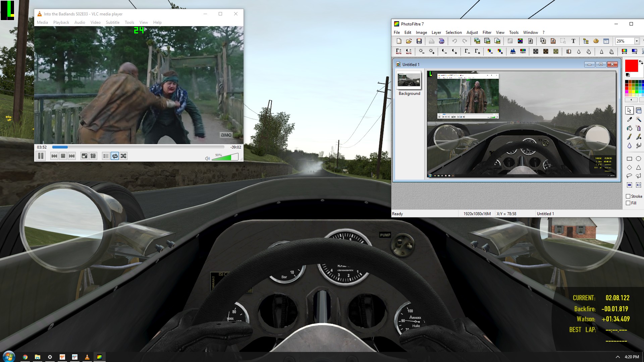Open the Preferences gear icon in PhotoFiltre
Screen dimensions: 644x362
click(x=596, y=41)
